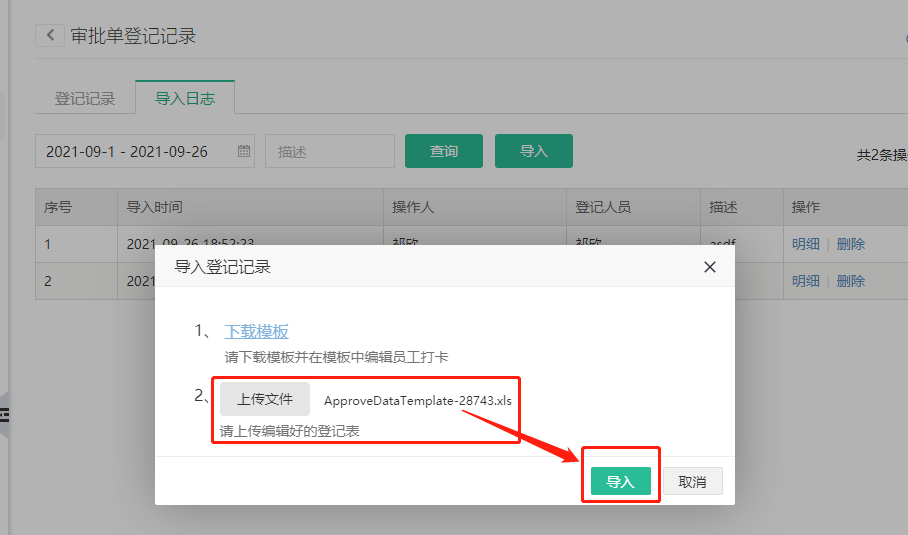Focus the 描述 search input
The image size is (908, 535).
point(329,151)
